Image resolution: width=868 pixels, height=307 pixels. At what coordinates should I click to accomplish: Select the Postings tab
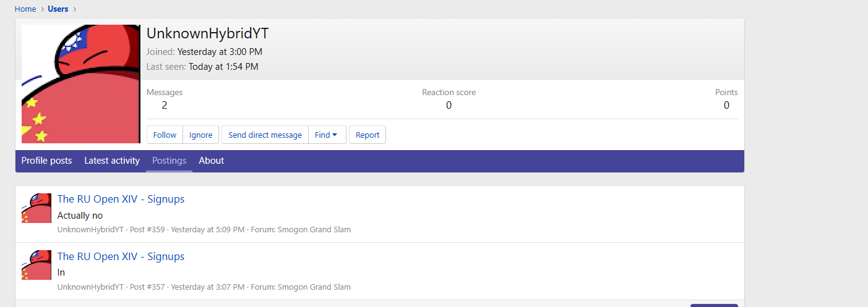coord(169,161)
